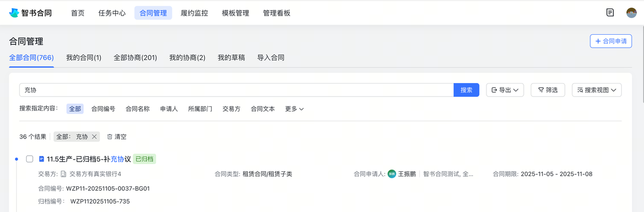Open 管理看板 in the top navigation
Image resolution: width=644 pixels, height=212 pixels.
pos(277,13)
